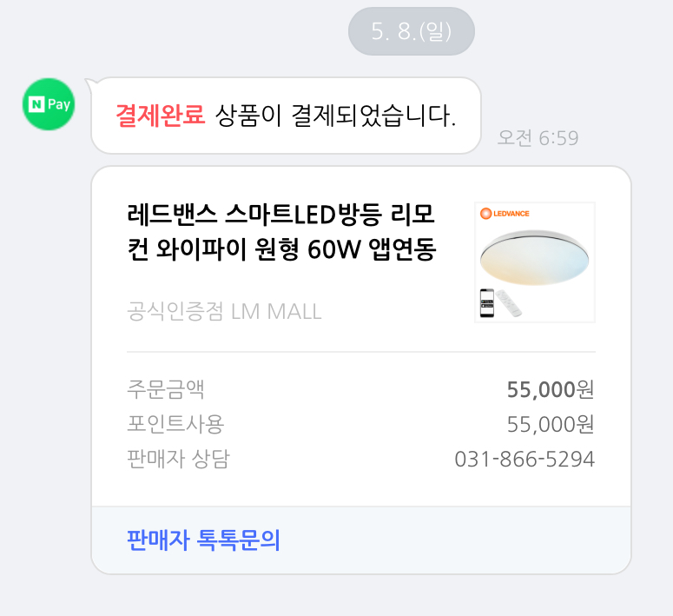Viewport: 673px width, 616px height.
Task: Click the 포인트사용 label
Action: (x=175, y=424)
